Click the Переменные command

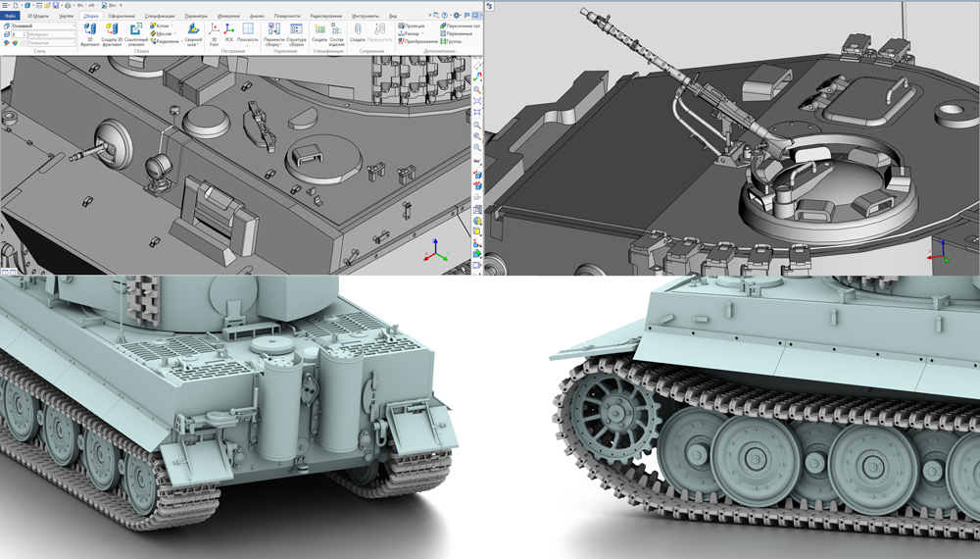click(x=456, y=33)
